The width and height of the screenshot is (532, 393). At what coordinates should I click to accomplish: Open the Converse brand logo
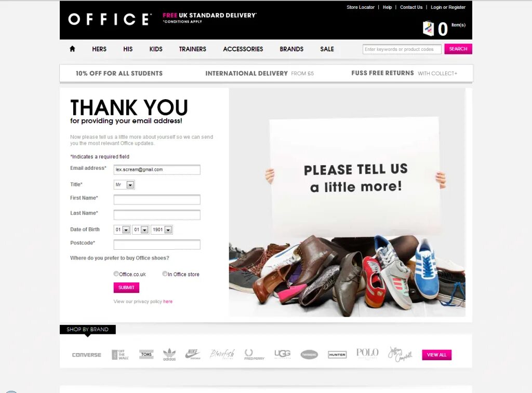coord(87,355)
